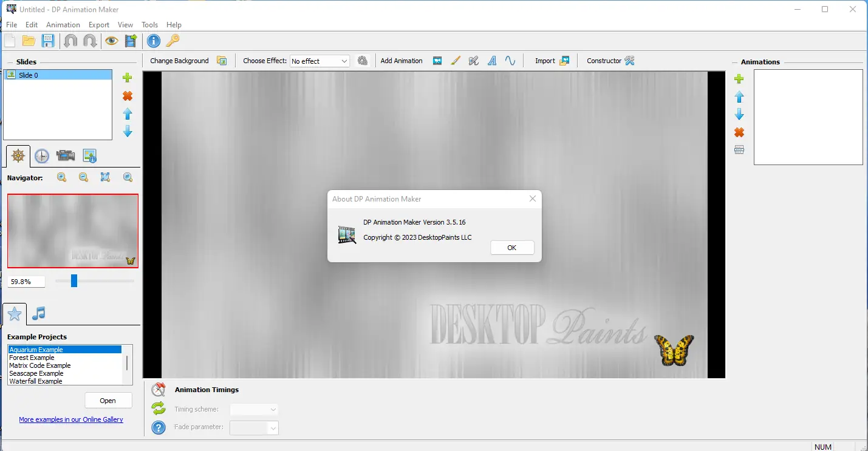
Task: Click the properties list icon below the Animations delete icon
Action: point(739,149)
